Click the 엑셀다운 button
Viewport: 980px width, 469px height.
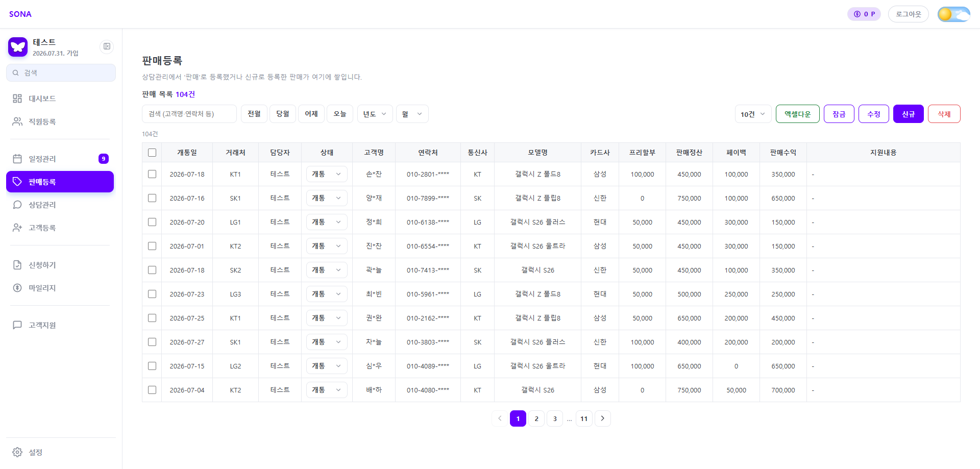point(798,114)
